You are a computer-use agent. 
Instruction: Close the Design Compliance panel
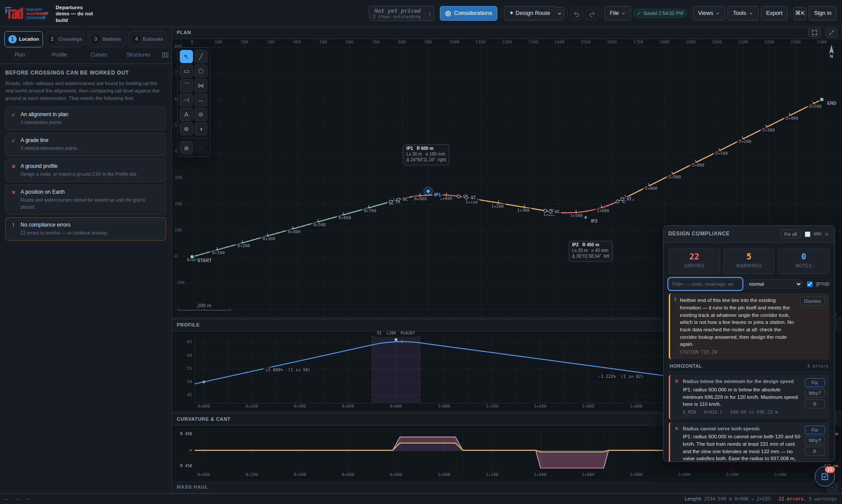(x=827, y=234)
